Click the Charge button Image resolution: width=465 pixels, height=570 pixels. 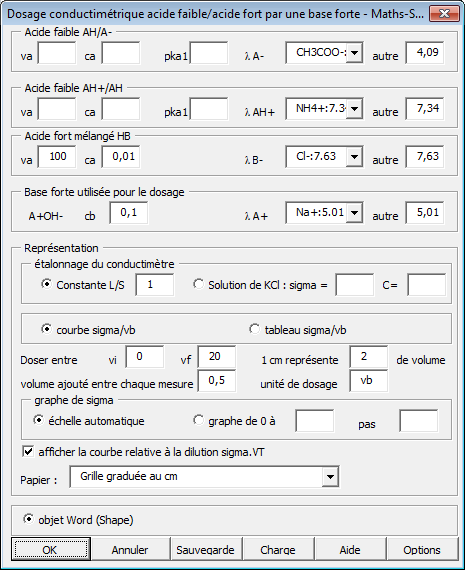tap(278, 549)
